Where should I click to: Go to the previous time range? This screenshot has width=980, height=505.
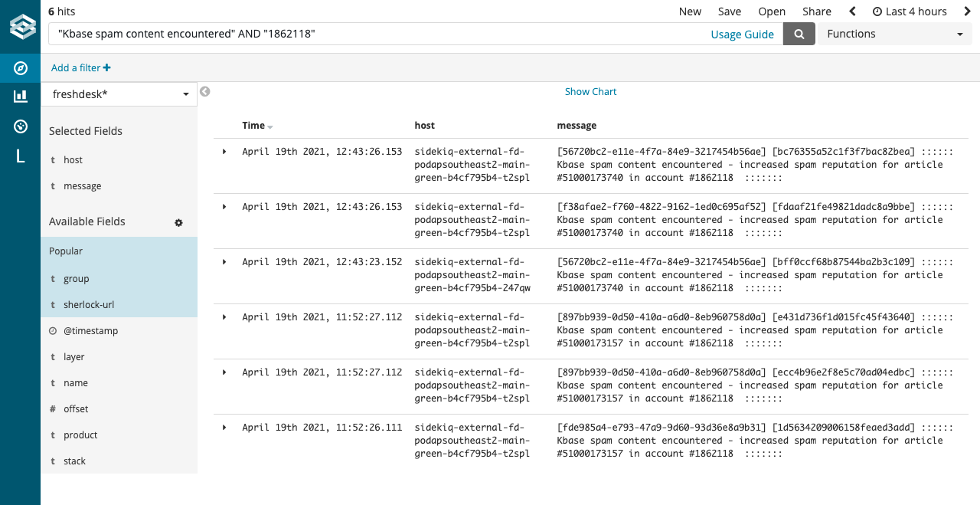point(852,11)
